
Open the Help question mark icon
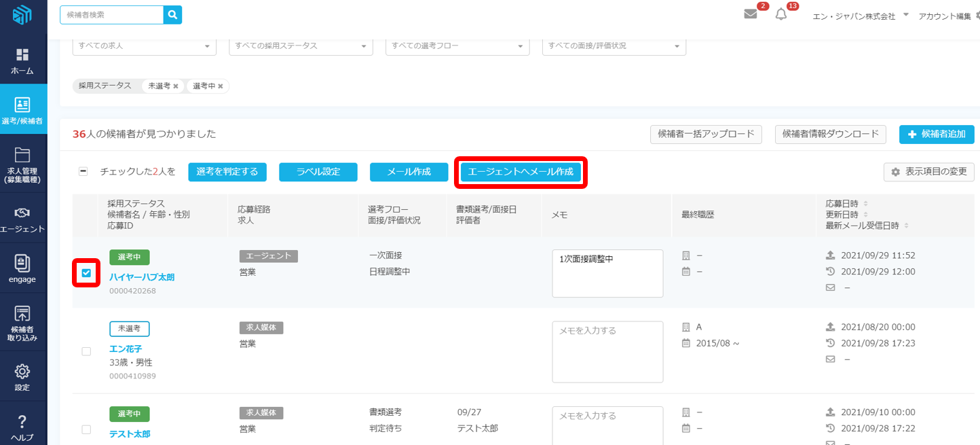pyautogui.click(x=22, y=427)
